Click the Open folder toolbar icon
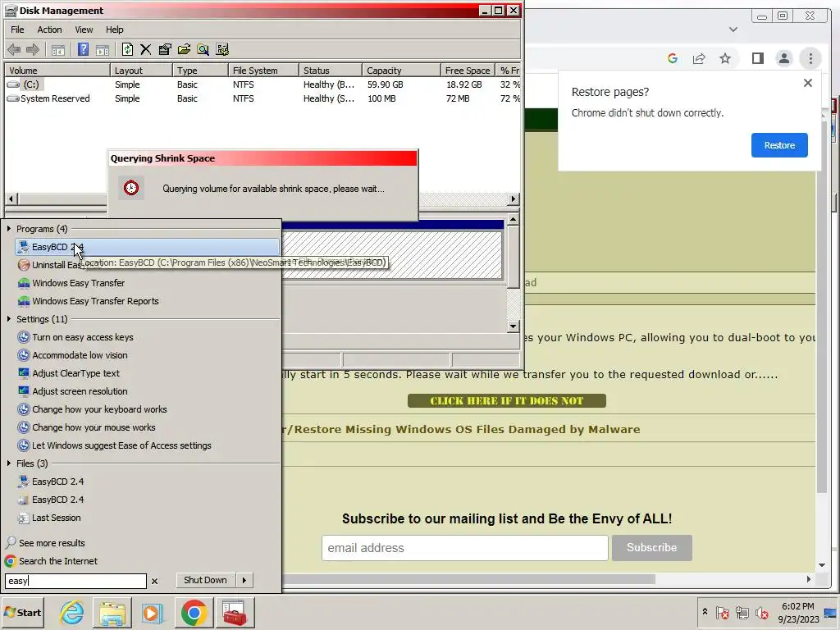The width and height of the screenshot is (840, 630). 185,50
